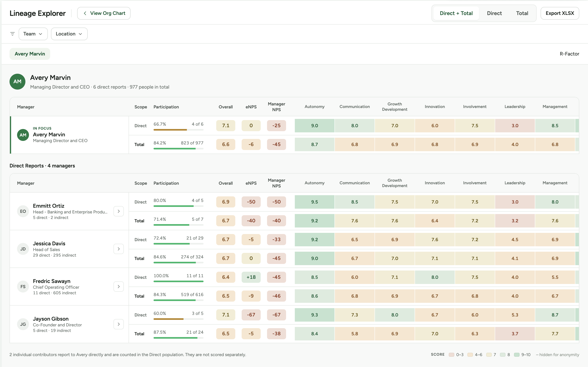Viewport: 588px width, 367px height.
Task: Click the Manager NPS header in Direct Reports table
Action: (277, 183)
